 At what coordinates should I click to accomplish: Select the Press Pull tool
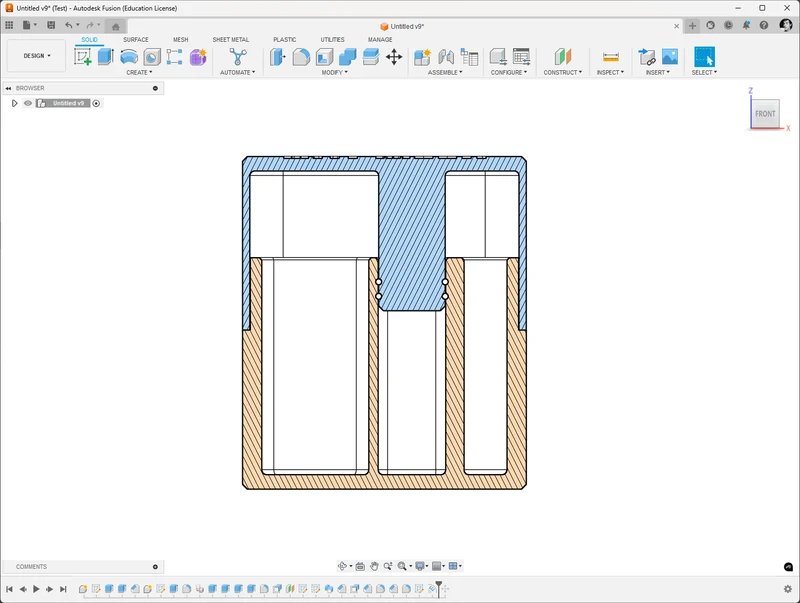[278, 57]
